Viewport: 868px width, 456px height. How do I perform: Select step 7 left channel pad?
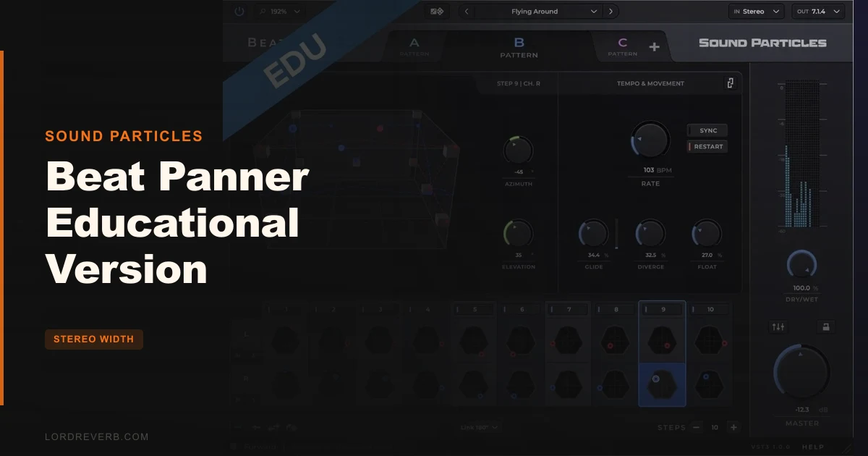coord(568,339)
